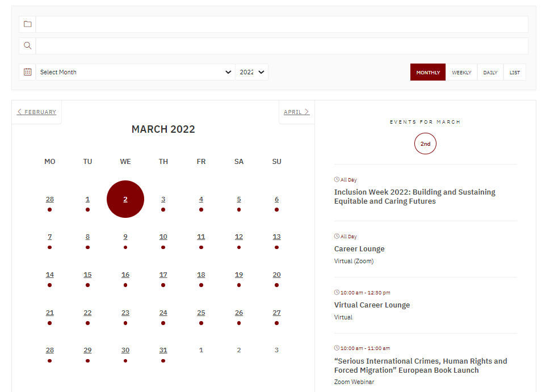Image resolution: width=550 pixels, height=392 pixels.
Task: Select March 30 on the calendar
Action: 125,350
